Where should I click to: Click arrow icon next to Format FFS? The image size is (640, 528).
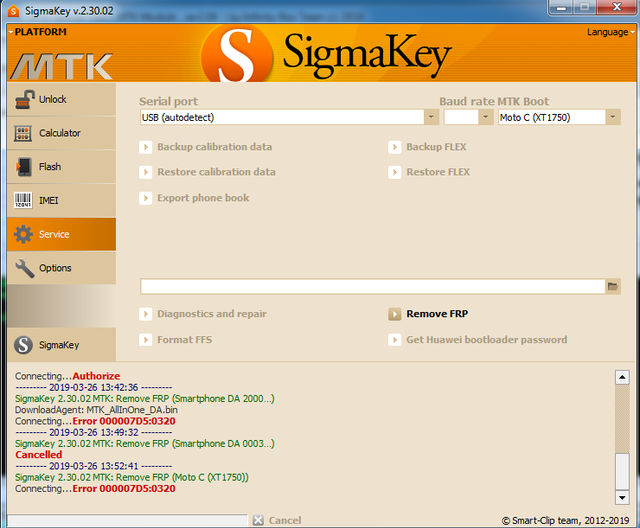tap(145, 340)
